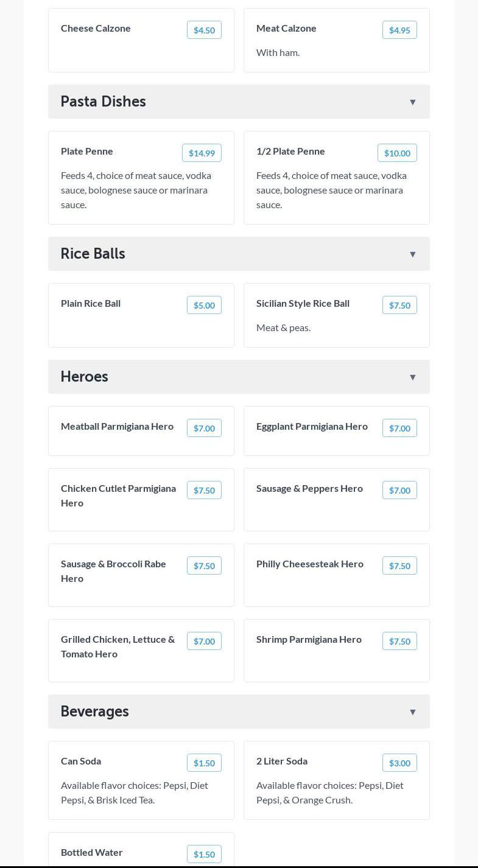Choose the 1/2 Plate Penne $10.00 button
This screenshot has height=868, width=478.
pos(397,153)
